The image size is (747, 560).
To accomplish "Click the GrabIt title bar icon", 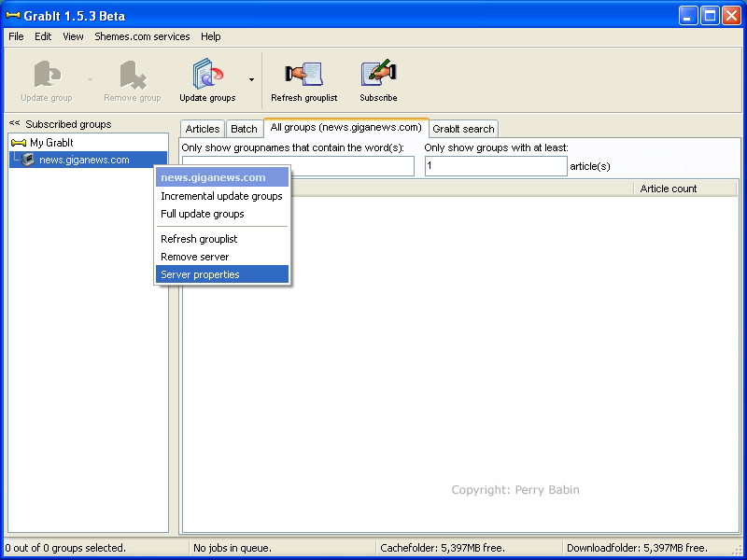I will coord(13,16).
